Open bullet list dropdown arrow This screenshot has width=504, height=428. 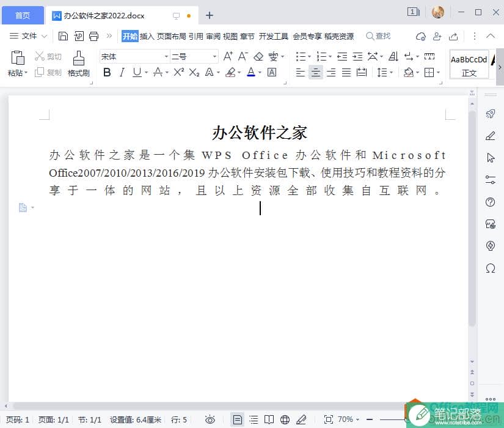(x=309, y=57)
